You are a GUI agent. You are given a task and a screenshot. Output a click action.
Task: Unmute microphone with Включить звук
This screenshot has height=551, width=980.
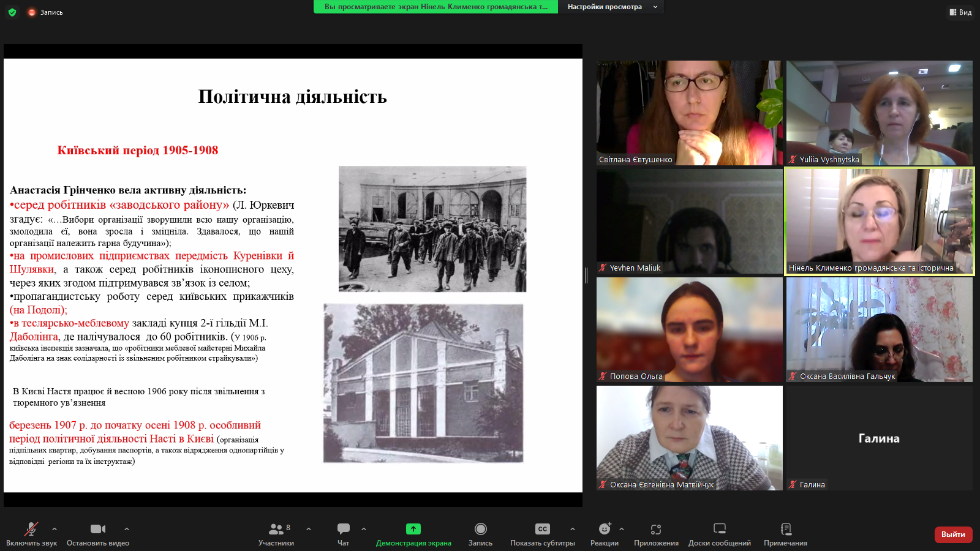point(31,529)
